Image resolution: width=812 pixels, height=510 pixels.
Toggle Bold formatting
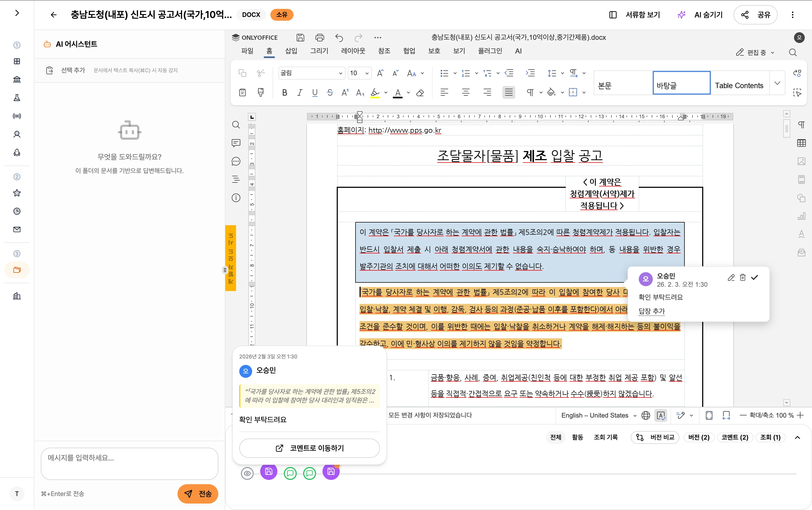coord(284,93)
